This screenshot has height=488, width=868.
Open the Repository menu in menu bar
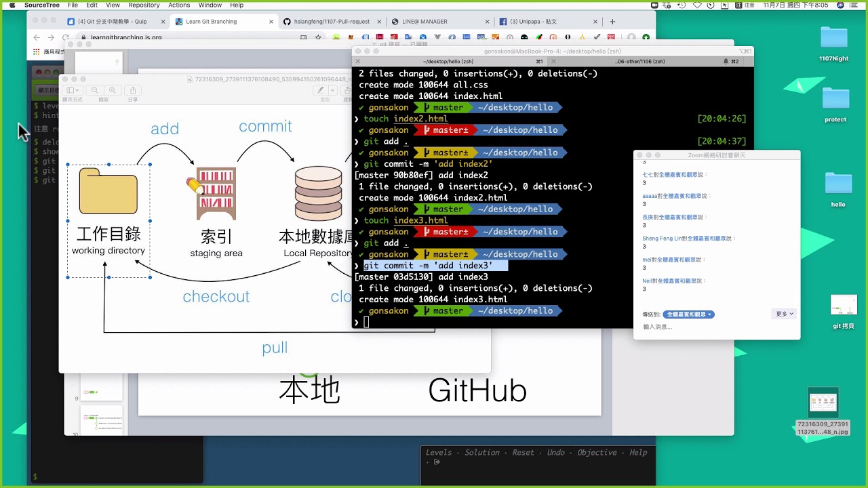coord(144,5)
